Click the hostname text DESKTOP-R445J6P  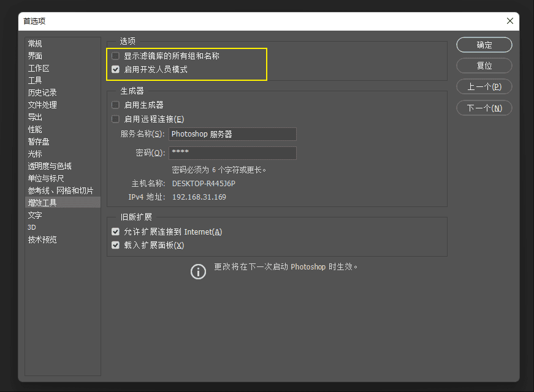click(204, 184)
